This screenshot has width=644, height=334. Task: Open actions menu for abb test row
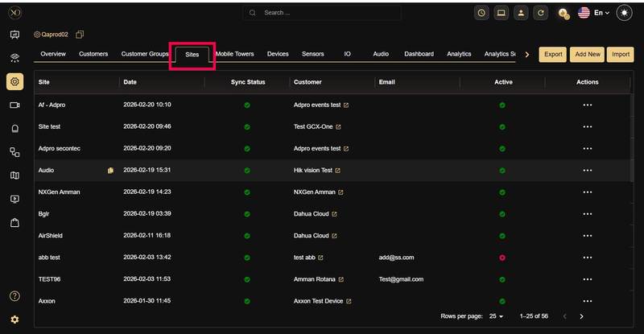tap(588, 258)
